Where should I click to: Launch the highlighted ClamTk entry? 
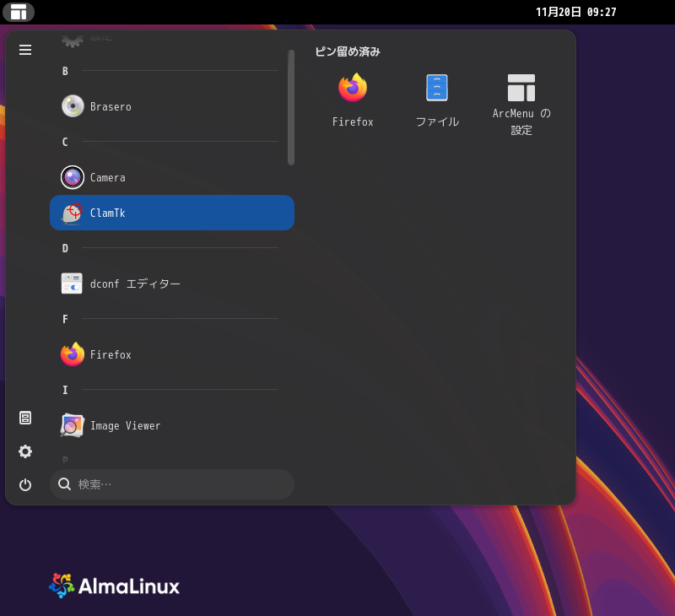coord(172,213)
